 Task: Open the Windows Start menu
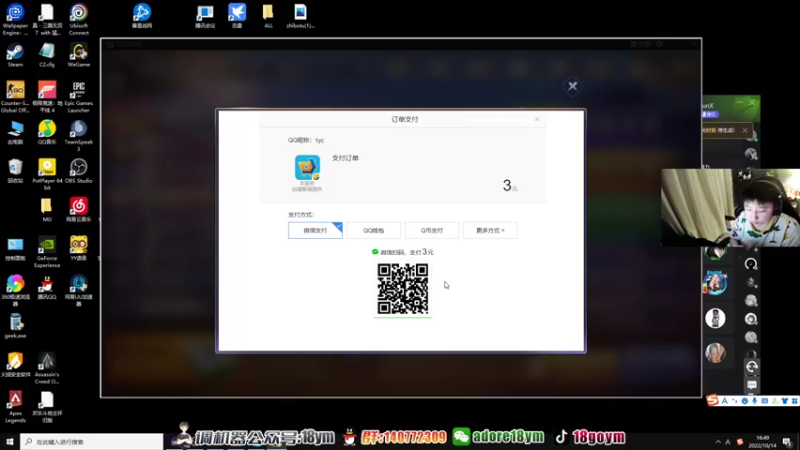(x=10, y=441)
